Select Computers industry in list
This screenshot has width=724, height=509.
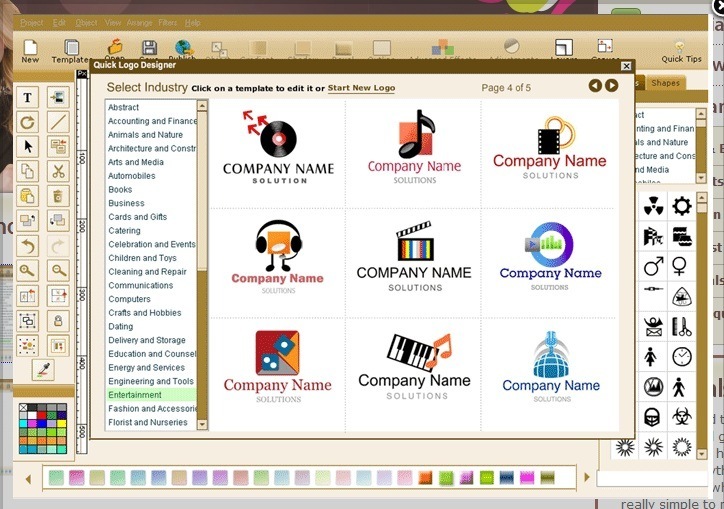[151, 299]
